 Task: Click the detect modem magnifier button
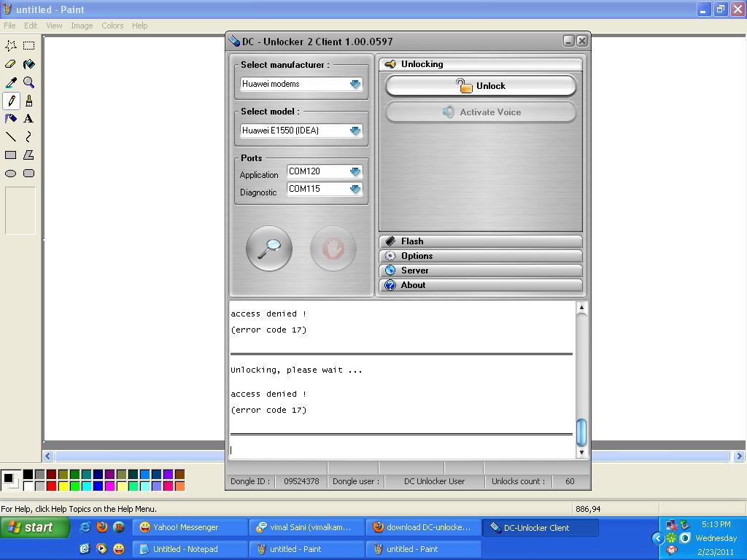[269, 249]
